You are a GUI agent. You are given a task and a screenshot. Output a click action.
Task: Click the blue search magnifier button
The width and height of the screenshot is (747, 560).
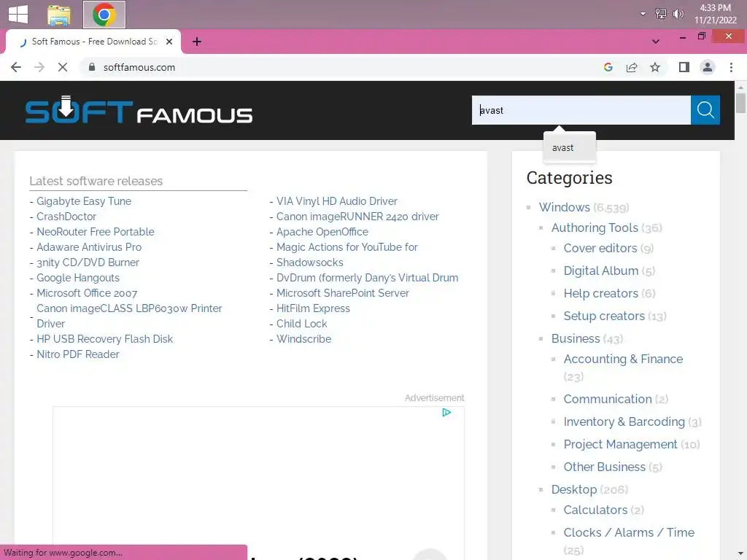(705, 110)
